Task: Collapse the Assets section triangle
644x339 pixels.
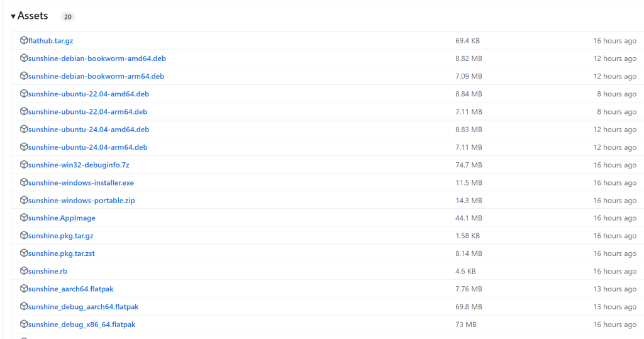Action: click(x=13, y=16)
